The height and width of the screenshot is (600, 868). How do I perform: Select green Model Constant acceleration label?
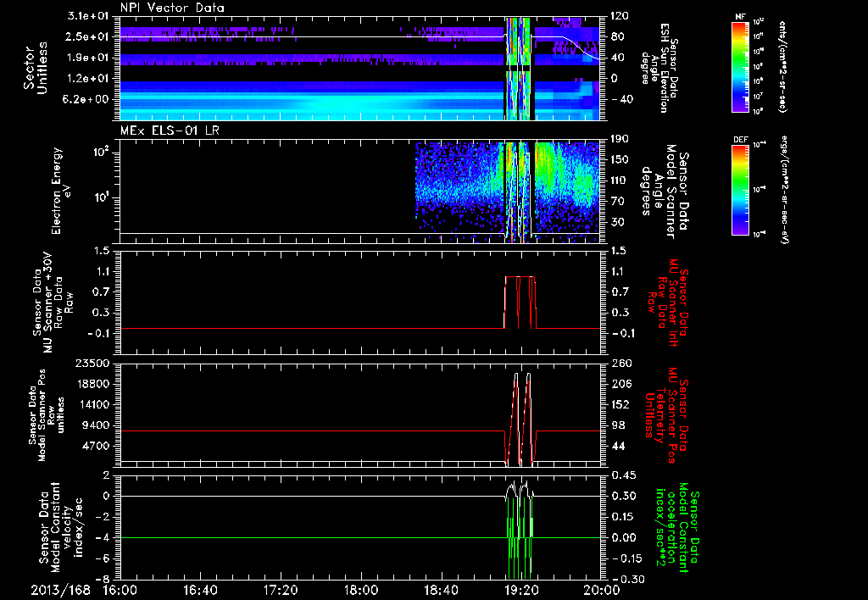click(x=680, y=527)
